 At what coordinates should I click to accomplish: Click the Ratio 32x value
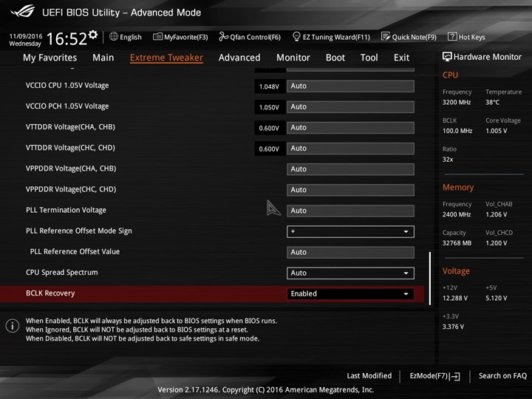(x=448, y=159)
